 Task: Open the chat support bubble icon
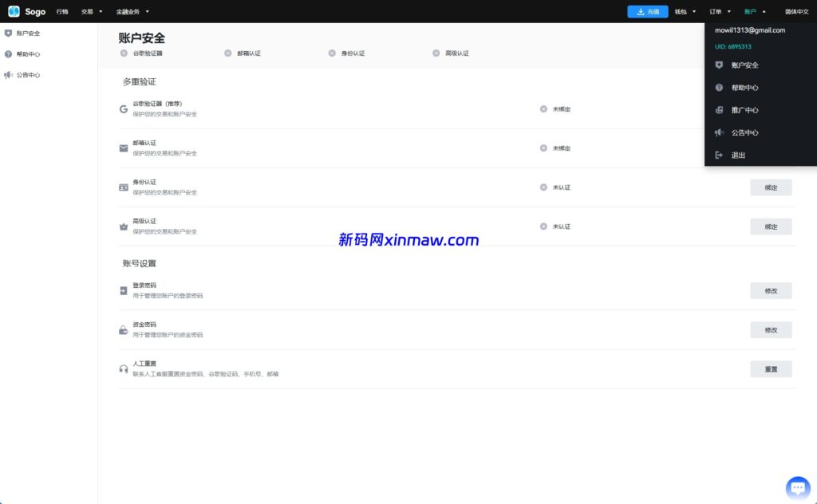point(797,487)
